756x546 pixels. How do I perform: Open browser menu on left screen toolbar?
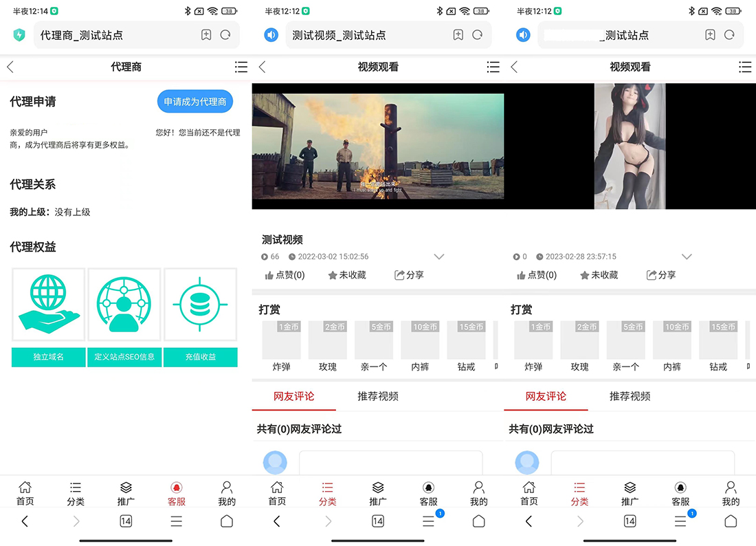click(x=177, y=521)
